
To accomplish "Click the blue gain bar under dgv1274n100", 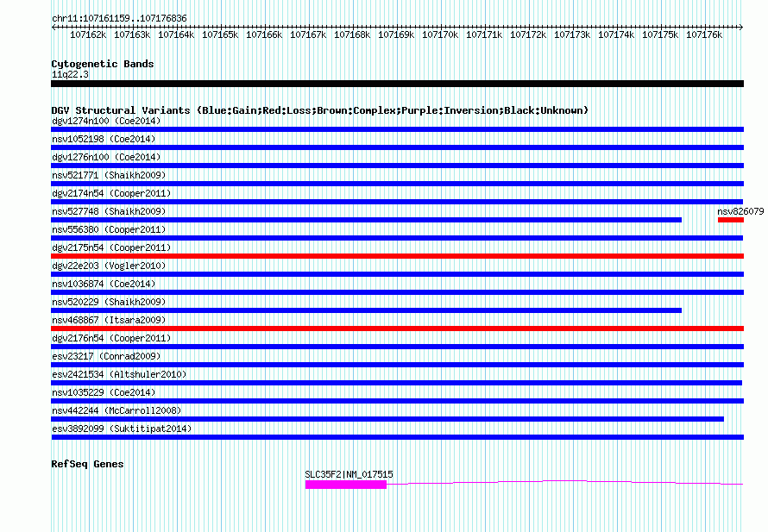I will pyautogui.click(x=397, y=129).
